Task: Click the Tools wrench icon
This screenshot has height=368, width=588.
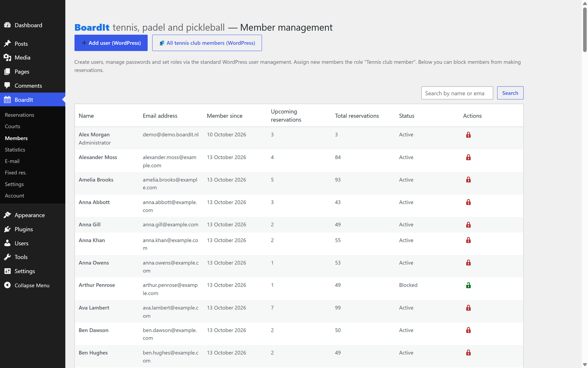Action: click(x=7, y=257)
